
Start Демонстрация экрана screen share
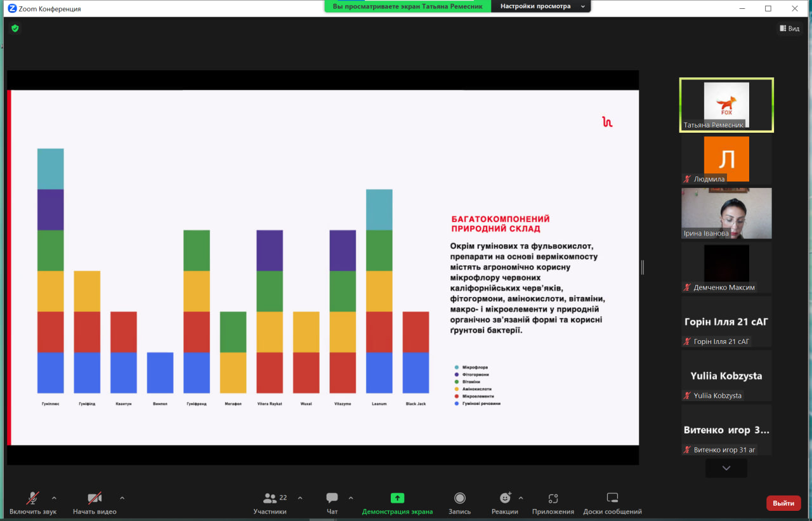pyautogui.click(x=397, y=503)
